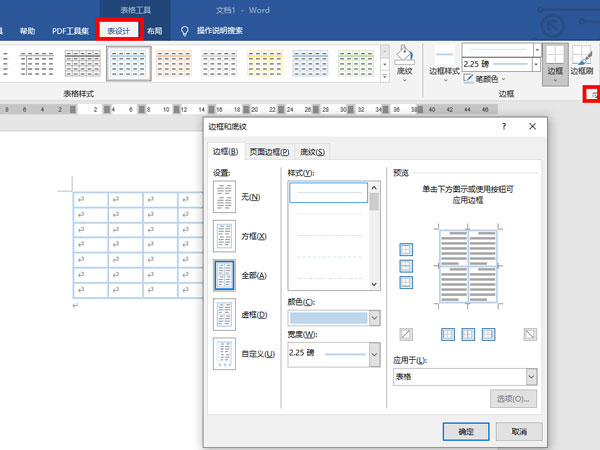Select the 边框刷 border painter tool

582,58
